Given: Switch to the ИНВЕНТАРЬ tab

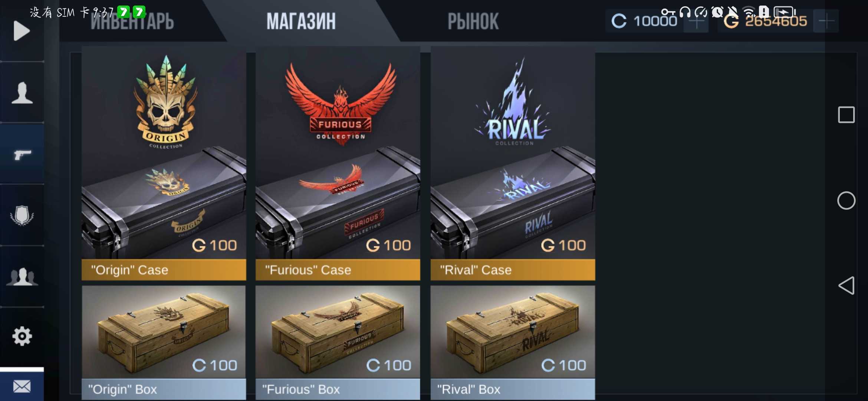Looking at the screenshot, I should tap(132, 21).
